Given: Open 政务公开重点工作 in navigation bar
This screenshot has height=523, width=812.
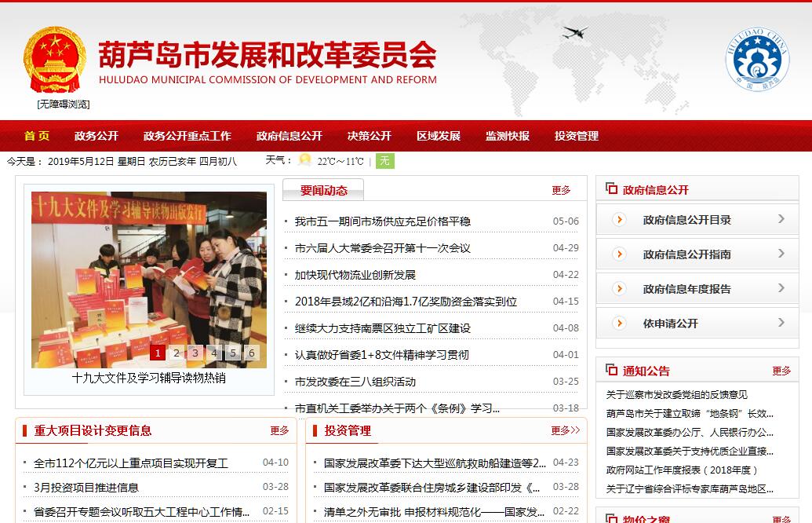Looking at the screenshot, I should [x=188, y=136].
